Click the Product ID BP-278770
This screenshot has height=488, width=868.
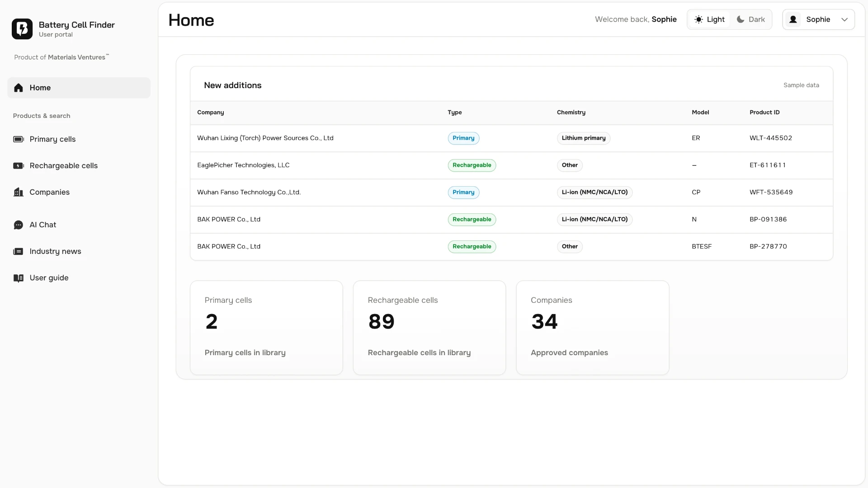tap(768, 247)
